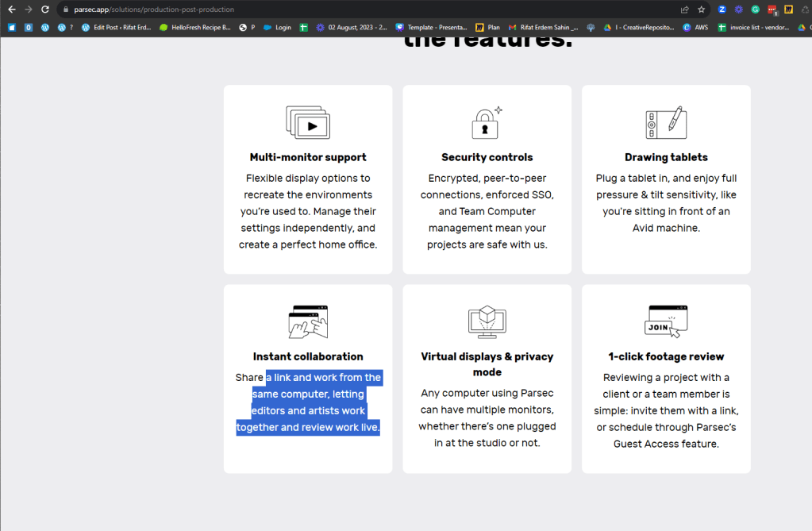Click the highlighted 'same computer, letting' text
This screenshot has width=812, height=531.
point(308,394)
